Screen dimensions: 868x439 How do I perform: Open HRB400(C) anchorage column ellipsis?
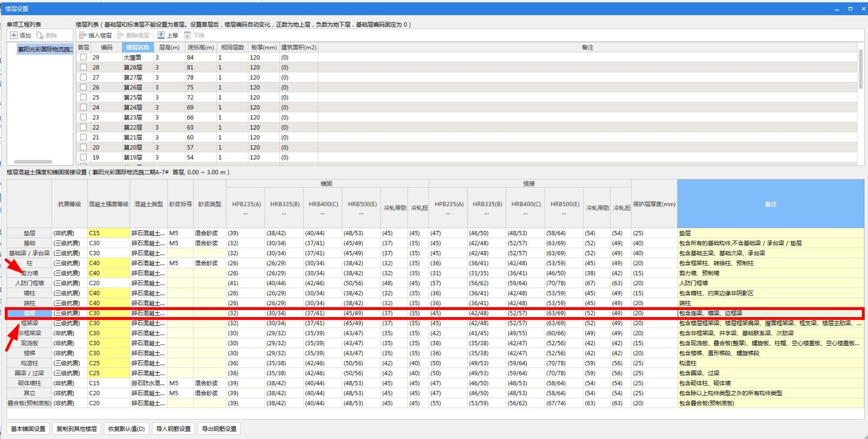click(323, 214)
